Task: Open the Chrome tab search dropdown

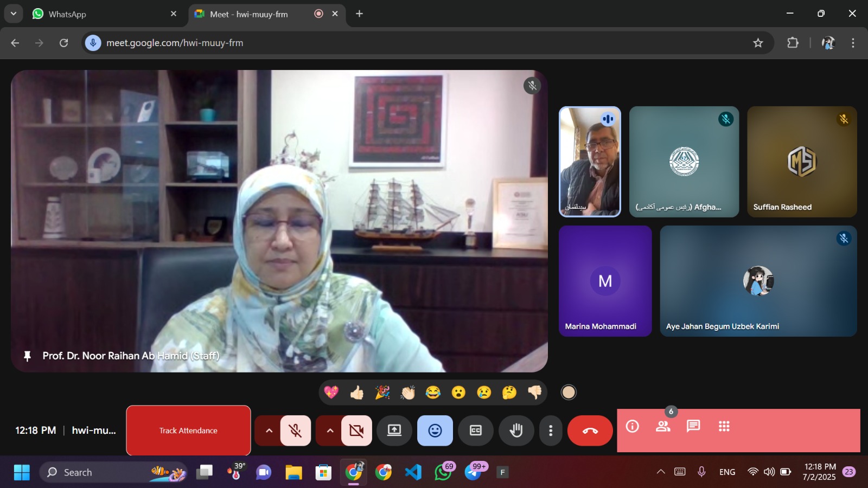Action: point(14,14)
